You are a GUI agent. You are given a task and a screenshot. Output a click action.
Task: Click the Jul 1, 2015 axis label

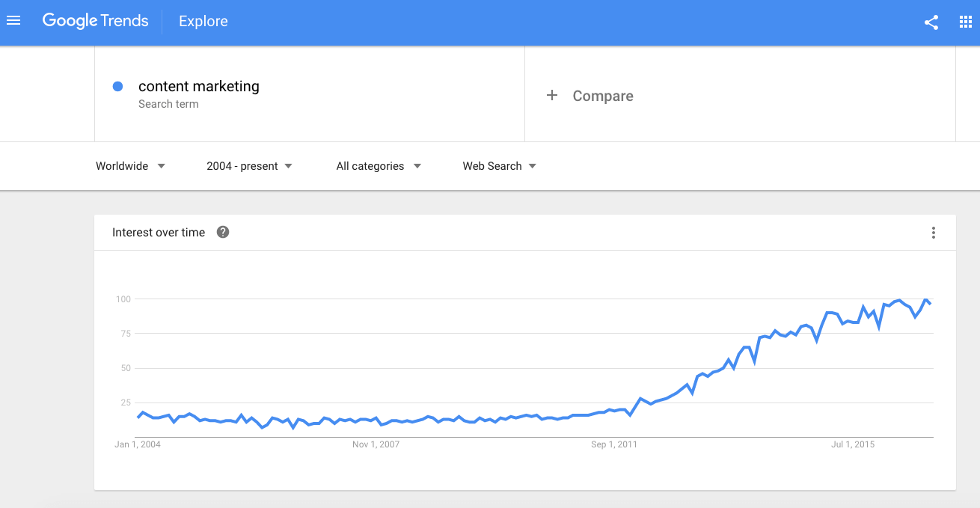(853, 444)
